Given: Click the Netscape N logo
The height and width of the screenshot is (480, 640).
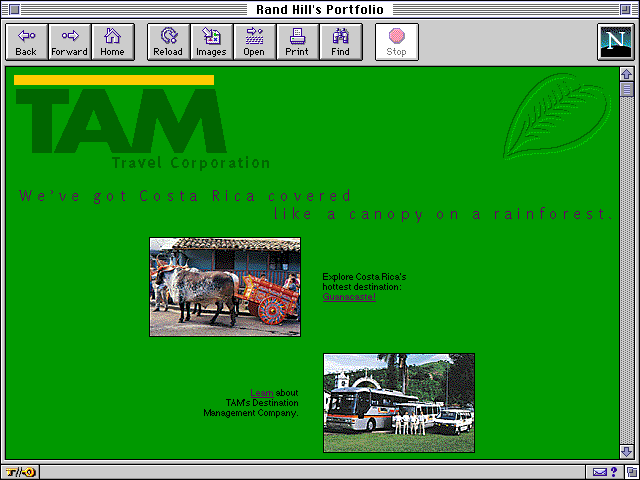Looking at the screenshot, I should (x=616, y=42).
